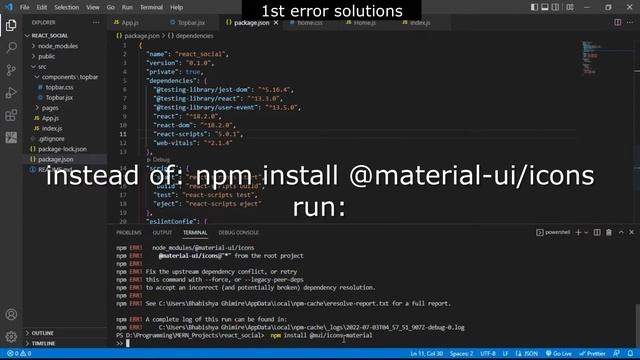Image resolution: width=640 pixels, height=360 pixels.
Task: Open index.js file in explorer tree
Action: (52, 128)
